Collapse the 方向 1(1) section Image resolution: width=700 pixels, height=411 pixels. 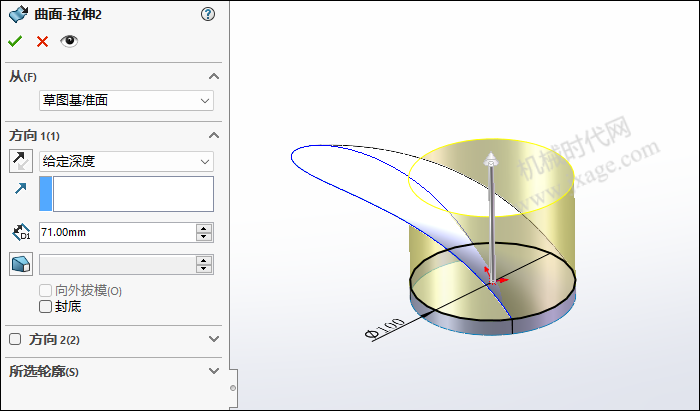[214, 135]
